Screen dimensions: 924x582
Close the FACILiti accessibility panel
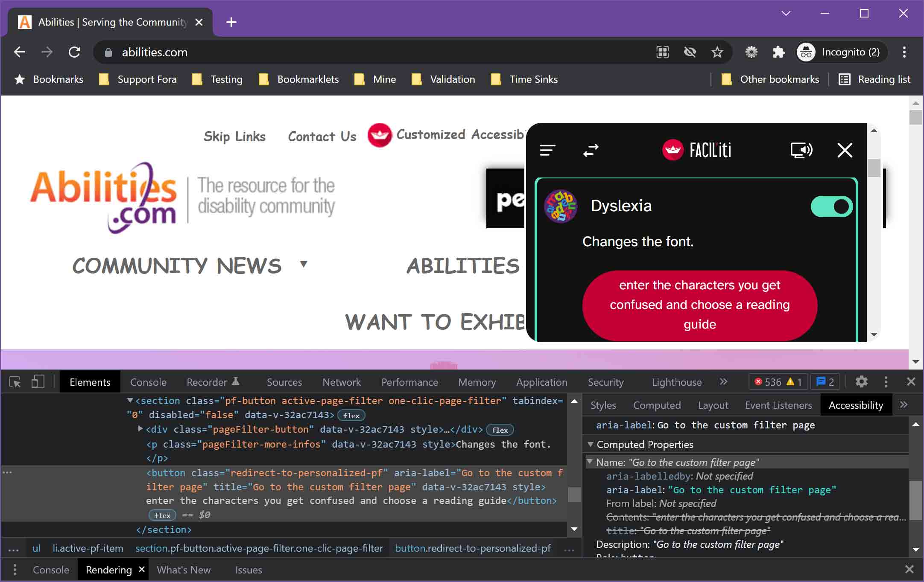click(845, 150)
